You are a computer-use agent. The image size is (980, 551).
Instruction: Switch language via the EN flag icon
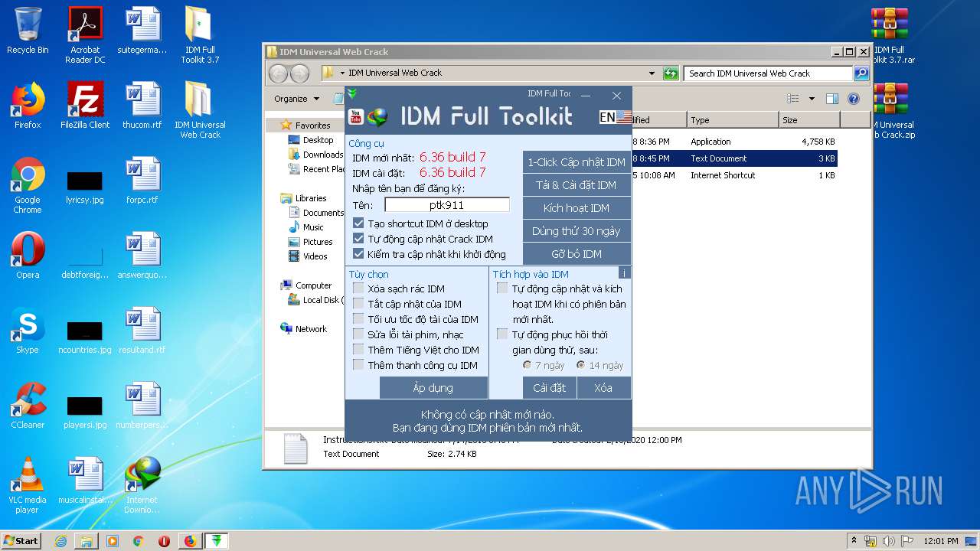coord(616,117)
